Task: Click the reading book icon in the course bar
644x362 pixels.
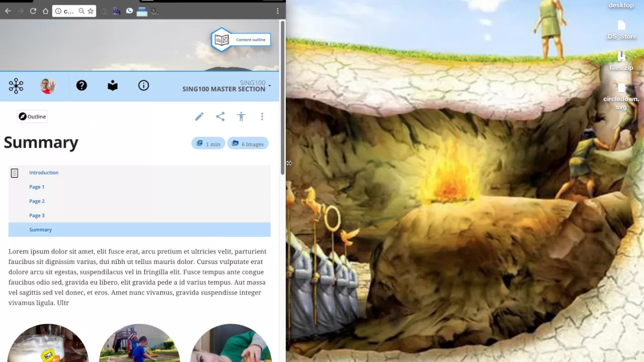Action: [113, 85]
